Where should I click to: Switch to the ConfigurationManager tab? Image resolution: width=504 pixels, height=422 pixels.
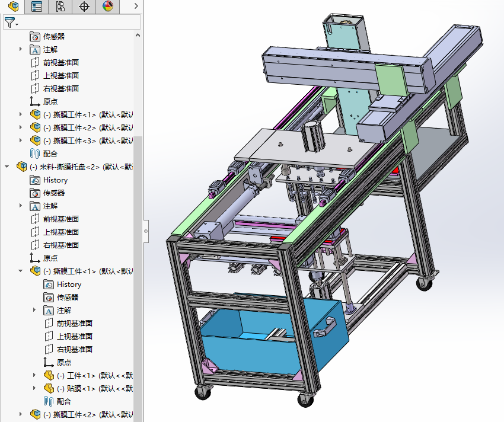tap(60, 7)
